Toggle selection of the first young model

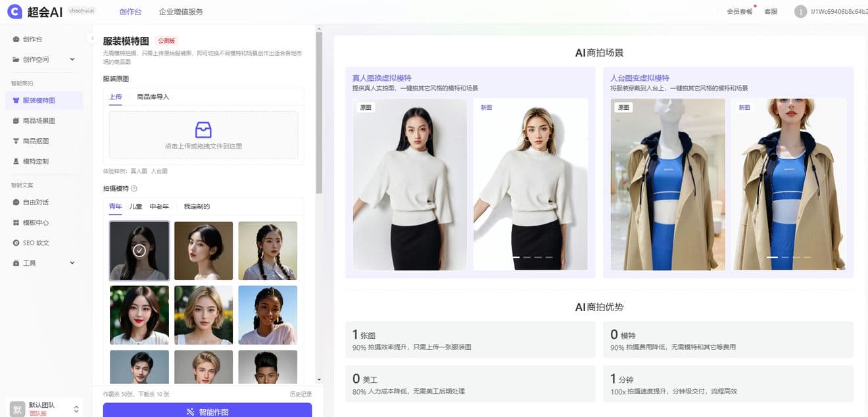[139, 250]
